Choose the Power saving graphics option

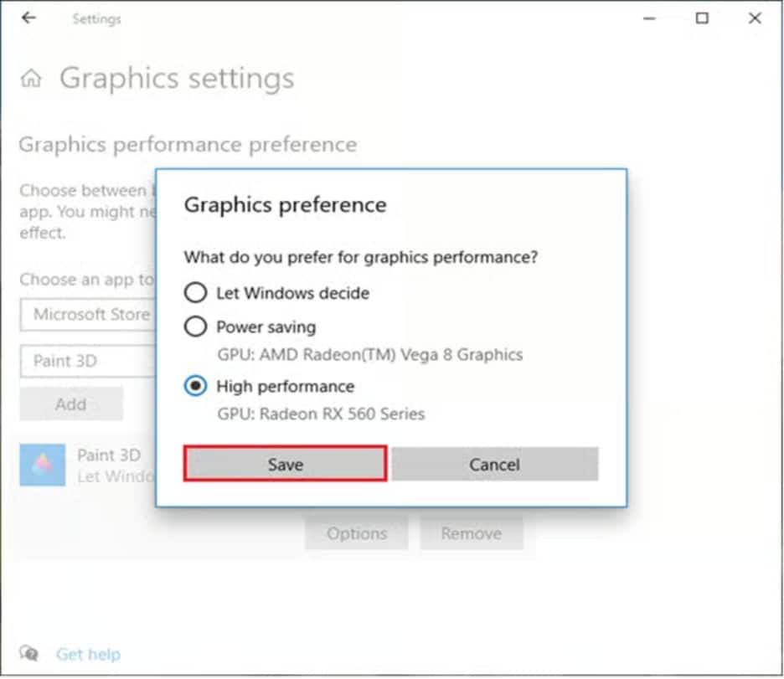[x=195, y=327]
